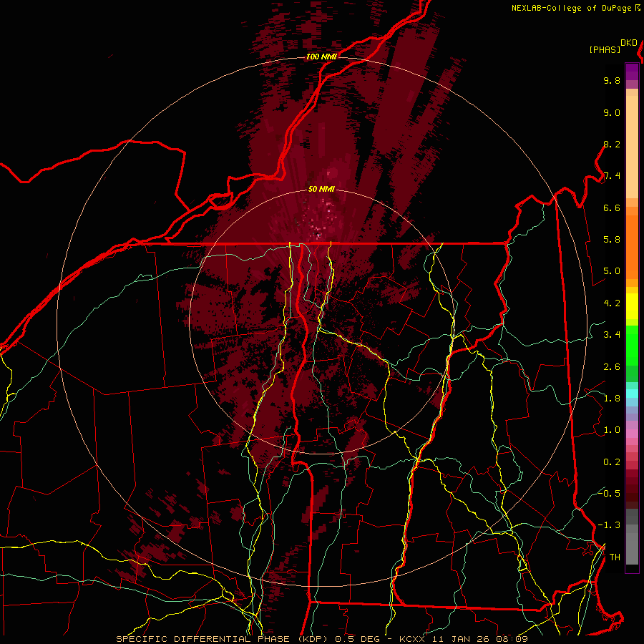
Task: Click the DKD legend heading
Action: [628, 43]
